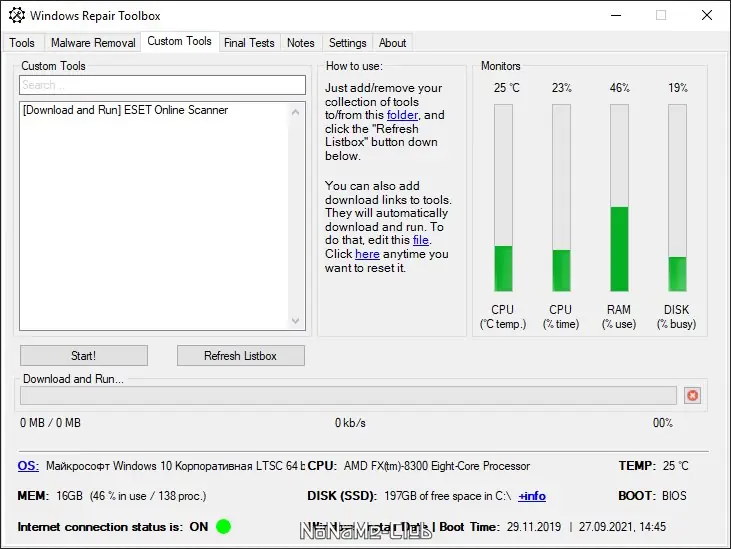Image resolution: width=731 pixels, height=549 pixels.
Task: Click the 16GB memory info text
Action: point(131,496)
